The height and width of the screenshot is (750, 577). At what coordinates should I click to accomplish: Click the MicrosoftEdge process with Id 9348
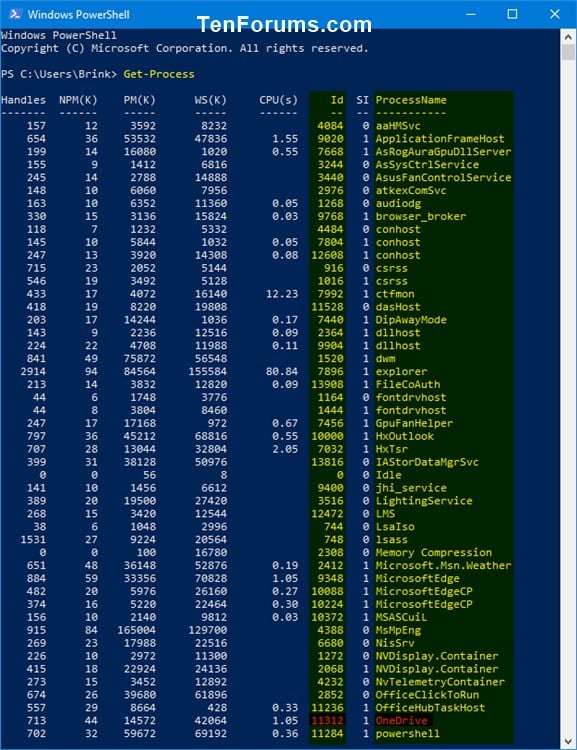[417, 578]
